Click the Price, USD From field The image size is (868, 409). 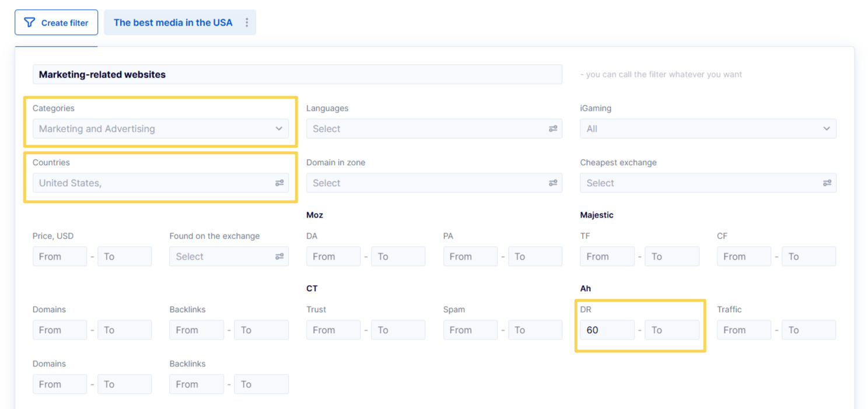click(x=60, y=257)
